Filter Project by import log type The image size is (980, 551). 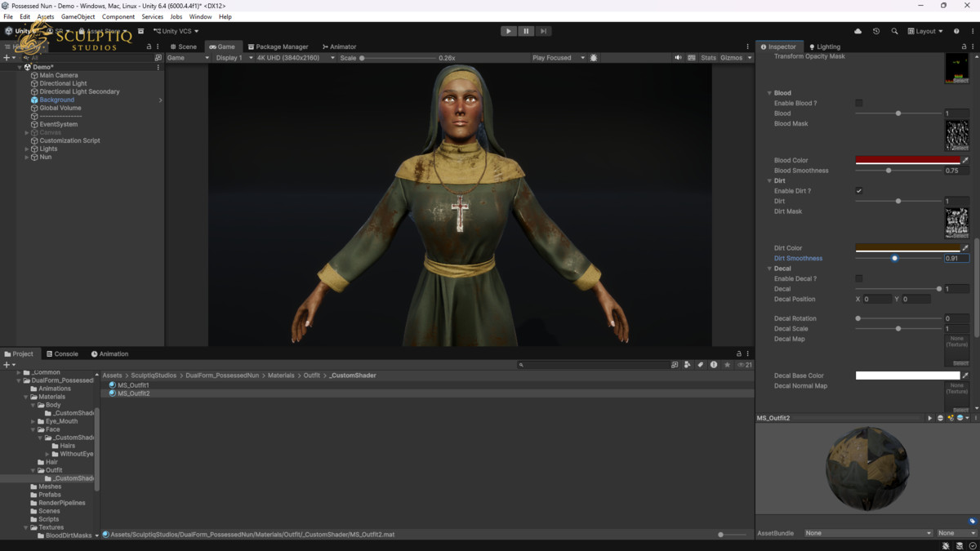tap(714, 365)
